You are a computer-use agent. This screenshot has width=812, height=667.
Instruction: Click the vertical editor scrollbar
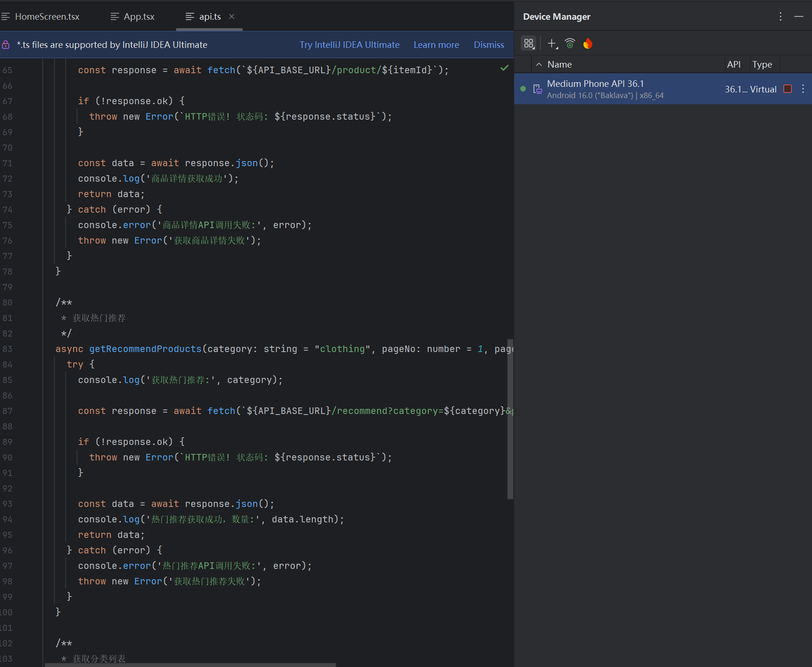510,419
